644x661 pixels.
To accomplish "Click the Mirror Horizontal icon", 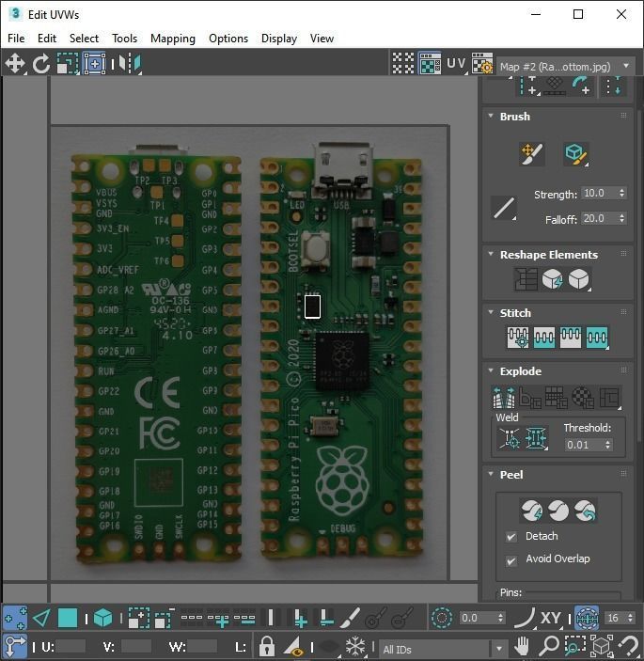I will pyautogui.click(x=130, y=64).
